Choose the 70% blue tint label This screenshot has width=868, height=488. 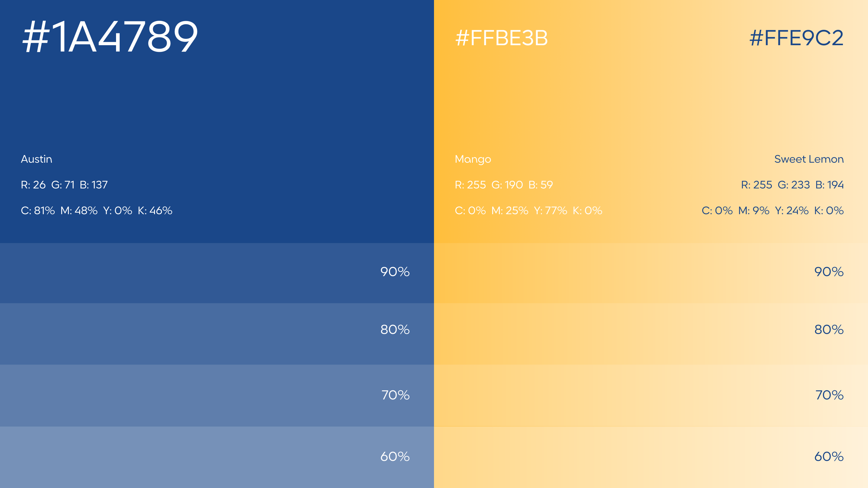pos(396,395)
